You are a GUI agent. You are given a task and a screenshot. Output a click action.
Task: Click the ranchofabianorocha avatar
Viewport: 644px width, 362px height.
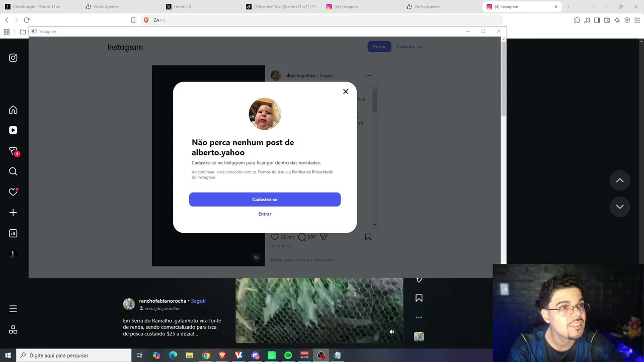129,304
